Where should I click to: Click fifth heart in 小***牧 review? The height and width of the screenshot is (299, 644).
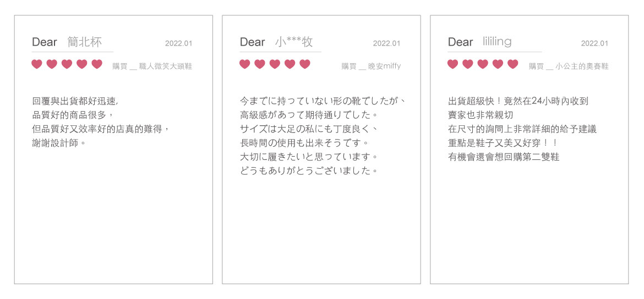pyautogui.click(x=305, y=64)
